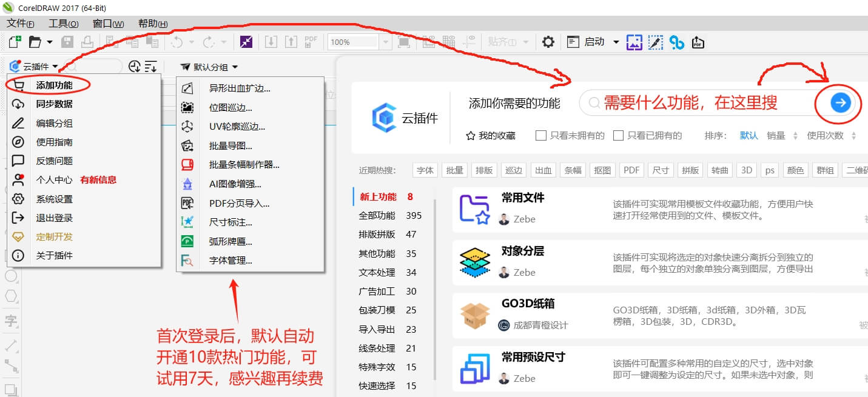Click the Zebe avatar under 对象分层
Image resolution: width=868 pixels, height=397 pixels.
(504, 273)
